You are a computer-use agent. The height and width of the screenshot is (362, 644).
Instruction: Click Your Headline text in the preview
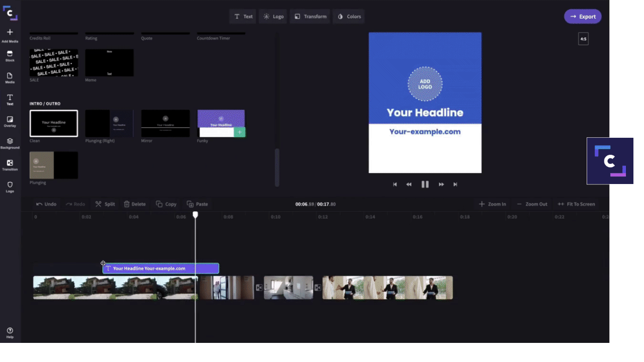(425, 113)
